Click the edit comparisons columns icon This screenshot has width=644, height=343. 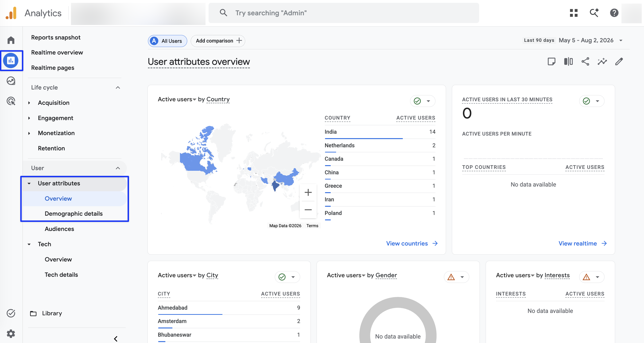click(568, 62)
